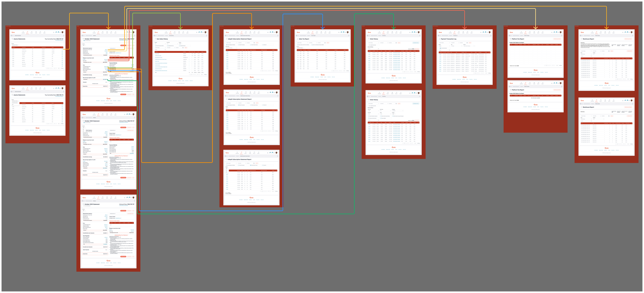644x293 pixels.
Task: Click the magnifier icon in the Transaction Log search
Action: click(x=450, y=50)
